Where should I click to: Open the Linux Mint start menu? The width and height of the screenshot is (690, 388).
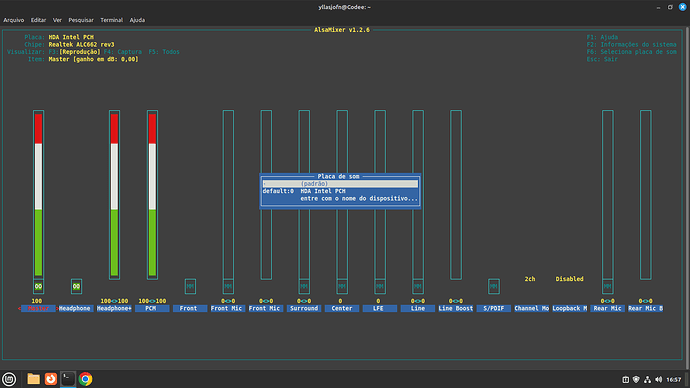pos(9,379)
